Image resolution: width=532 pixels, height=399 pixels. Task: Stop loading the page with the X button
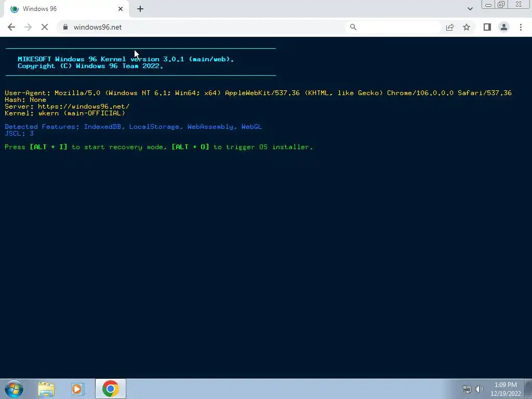45,27
